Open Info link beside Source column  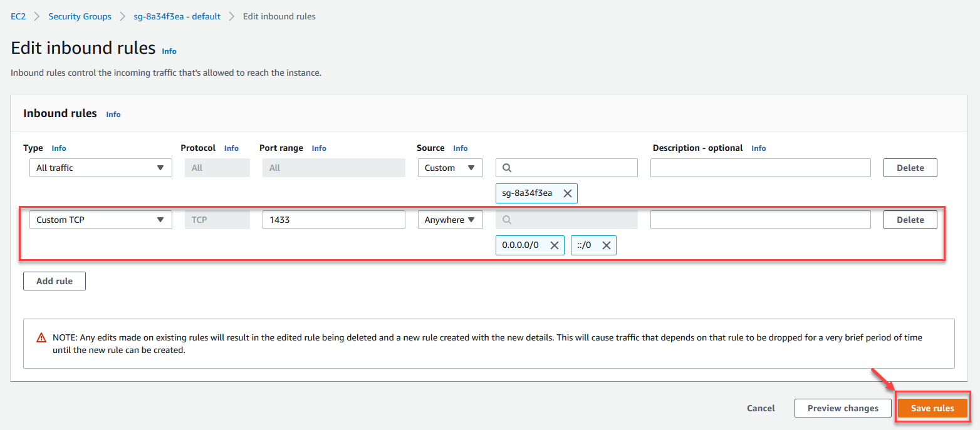pyautogui.click(x=461, y=148)
